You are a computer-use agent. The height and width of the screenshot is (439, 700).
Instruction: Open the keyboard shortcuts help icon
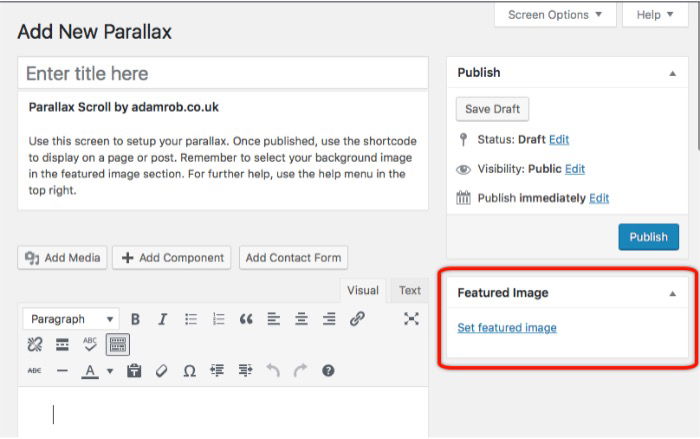[328, 371]
